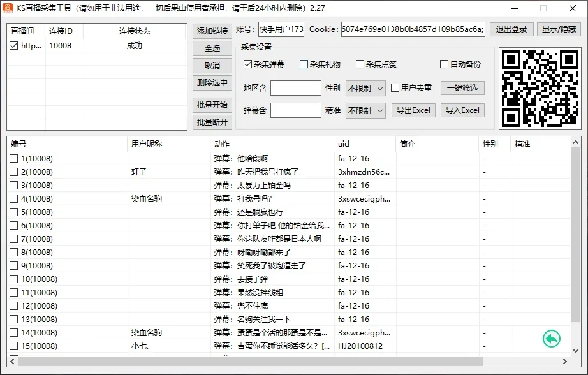Sort by the 用户昵称 column header
Image resolution: width=588 pixels, height=375 pixels.
169,144
